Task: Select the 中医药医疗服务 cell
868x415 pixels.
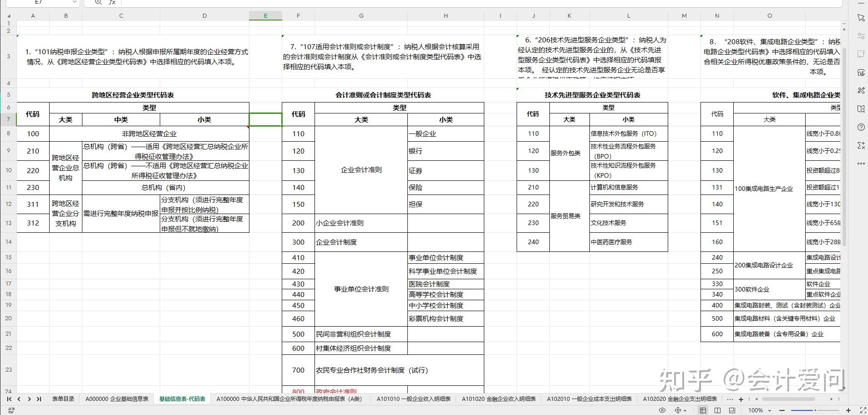Action: point(629,242)
